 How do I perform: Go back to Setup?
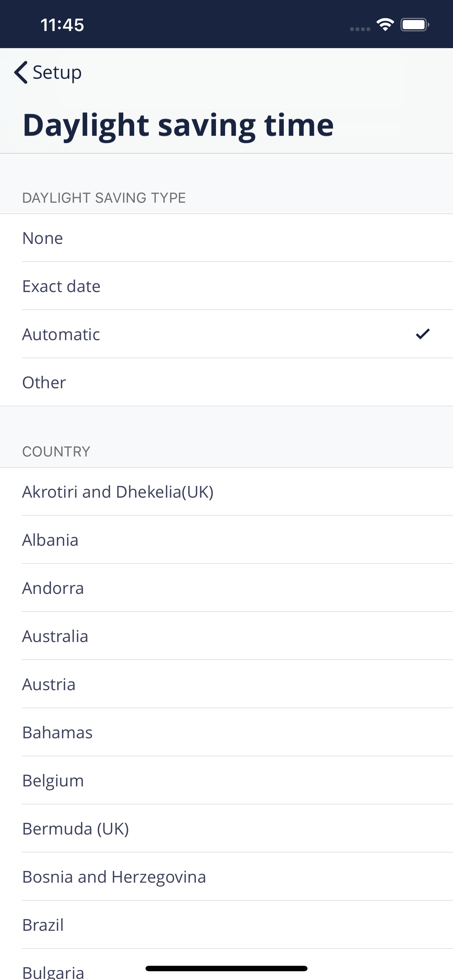(48, 72)
